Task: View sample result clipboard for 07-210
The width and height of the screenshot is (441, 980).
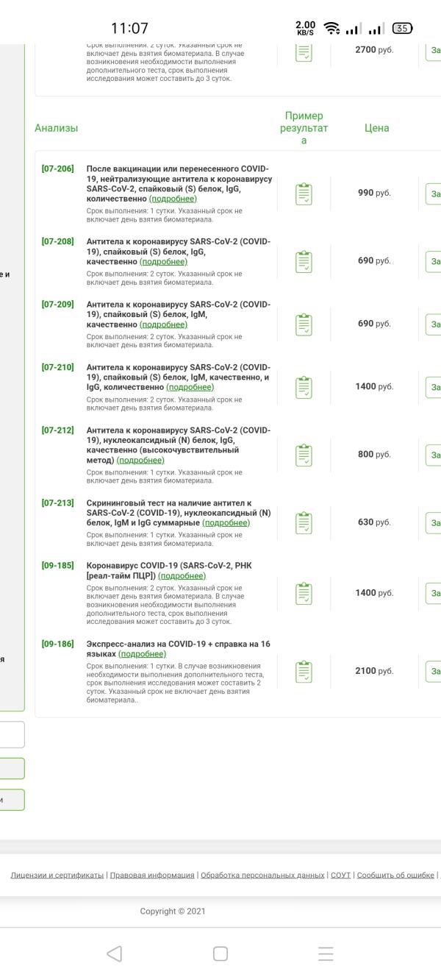Action: coord(304,387)
